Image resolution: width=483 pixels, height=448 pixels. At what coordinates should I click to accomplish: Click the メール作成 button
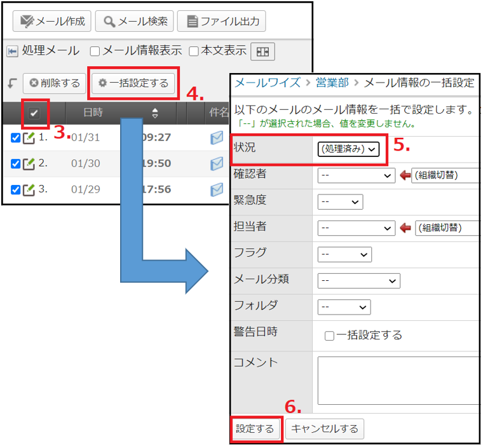pos(52,22)
